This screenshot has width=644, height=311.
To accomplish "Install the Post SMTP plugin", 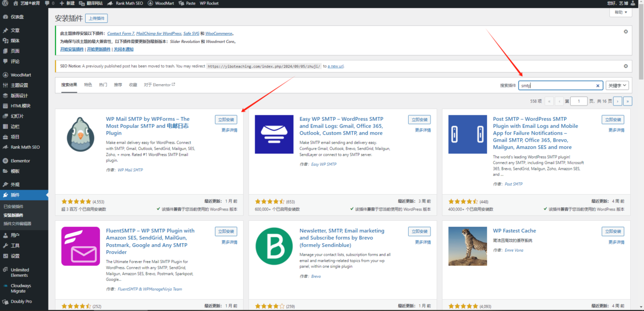I will 613,119.
